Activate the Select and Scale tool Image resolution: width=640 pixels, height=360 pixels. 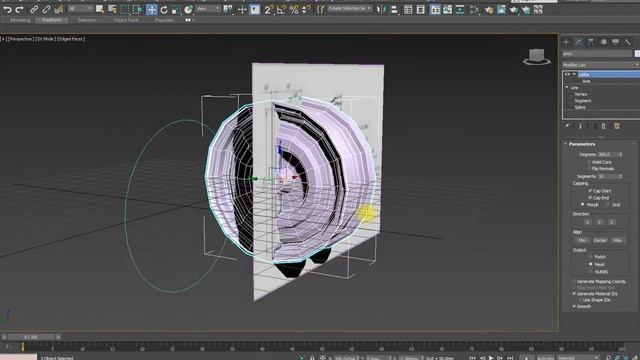point(176,9)
